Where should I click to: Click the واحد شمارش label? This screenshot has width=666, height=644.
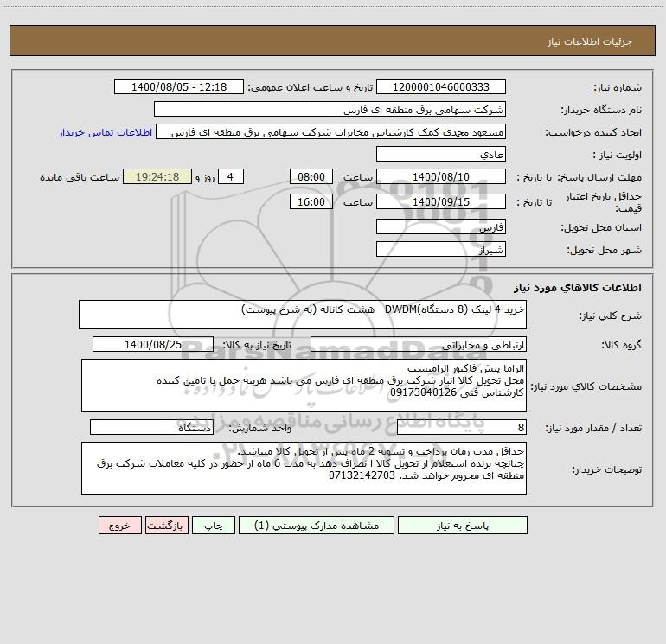pos(260,429)
